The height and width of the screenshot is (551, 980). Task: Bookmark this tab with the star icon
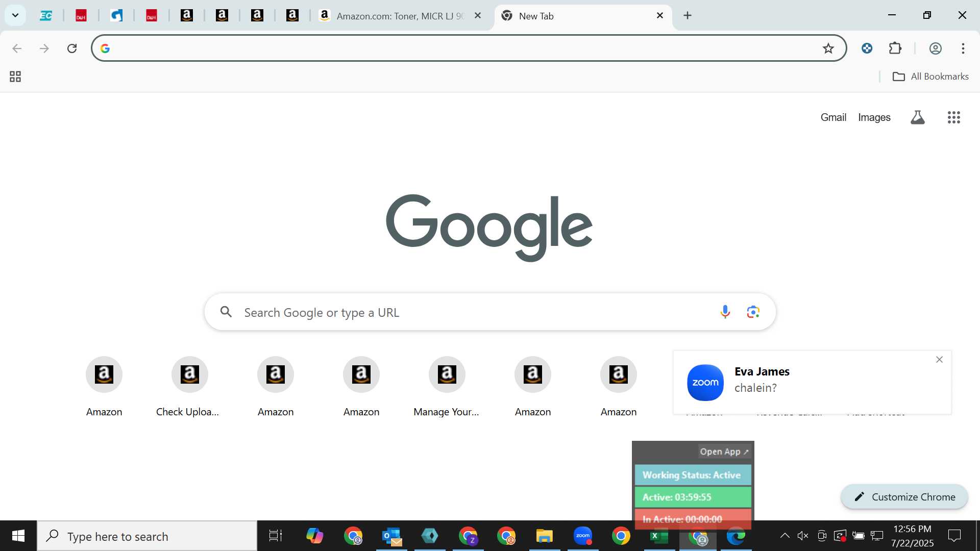[x=828, y=48]
